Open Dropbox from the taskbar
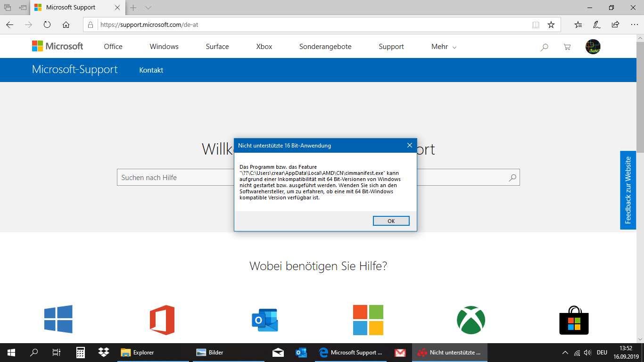644x362 pixels. point(104,353)
